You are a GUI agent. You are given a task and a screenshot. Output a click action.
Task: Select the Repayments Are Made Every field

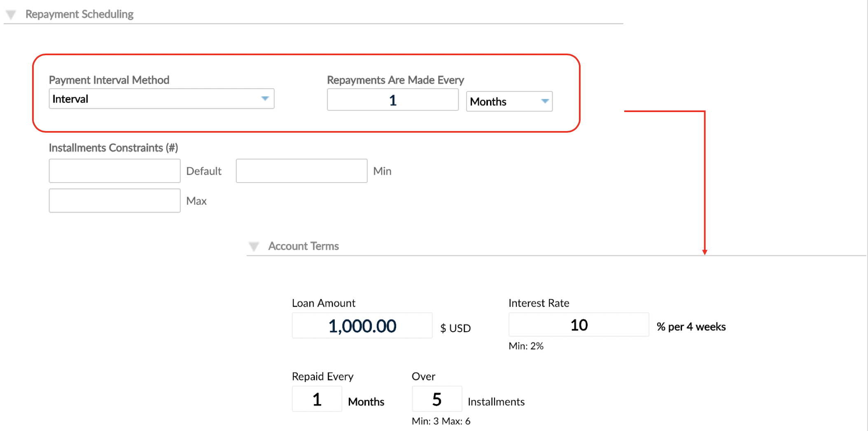pyautogui.click(x=392, y=100)
